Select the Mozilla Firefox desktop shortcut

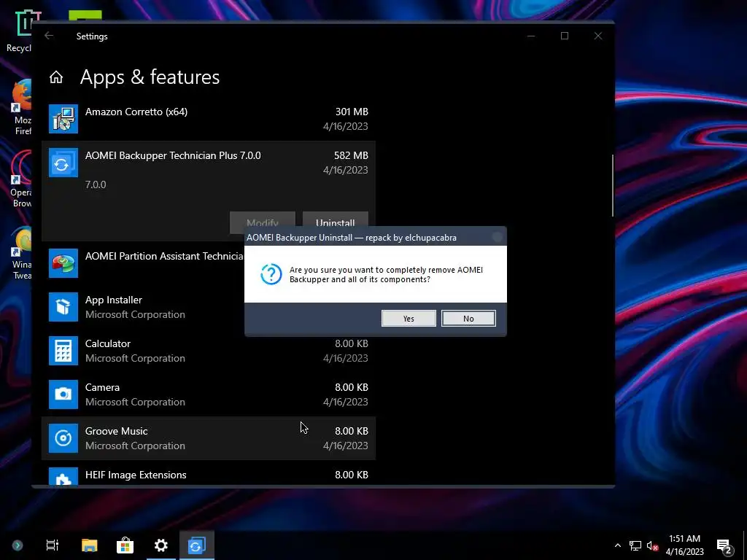point(21,108)
